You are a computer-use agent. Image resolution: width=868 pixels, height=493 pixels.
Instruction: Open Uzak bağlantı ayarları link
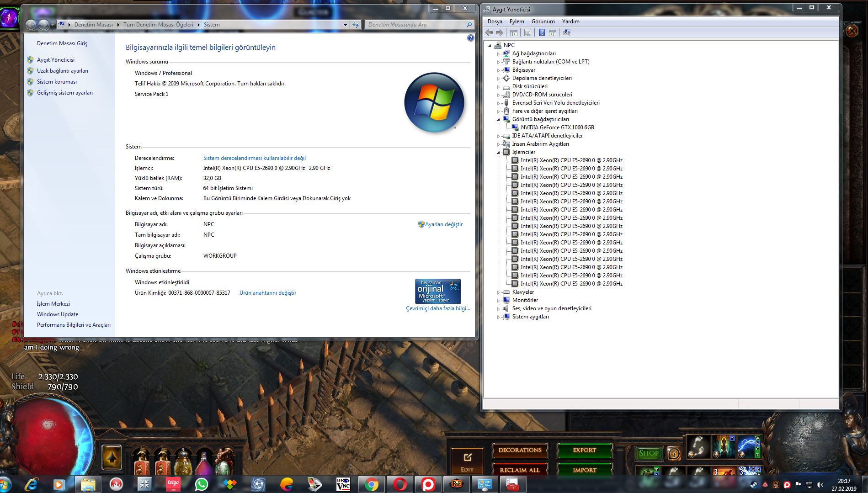pyautogui.click(x=63, y=71)
